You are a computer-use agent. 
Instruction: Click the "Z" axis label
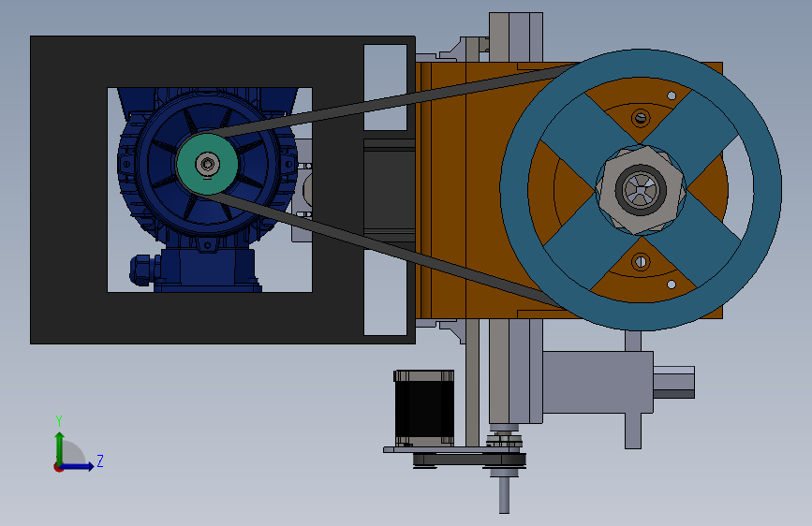click(100, 461)
